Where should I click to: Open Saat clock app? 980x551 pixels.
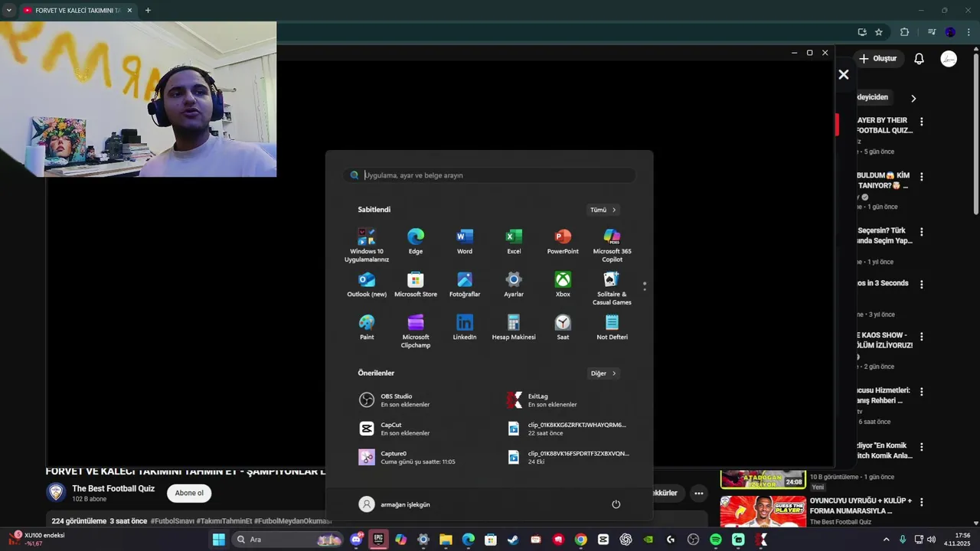[x=563, y=328]
